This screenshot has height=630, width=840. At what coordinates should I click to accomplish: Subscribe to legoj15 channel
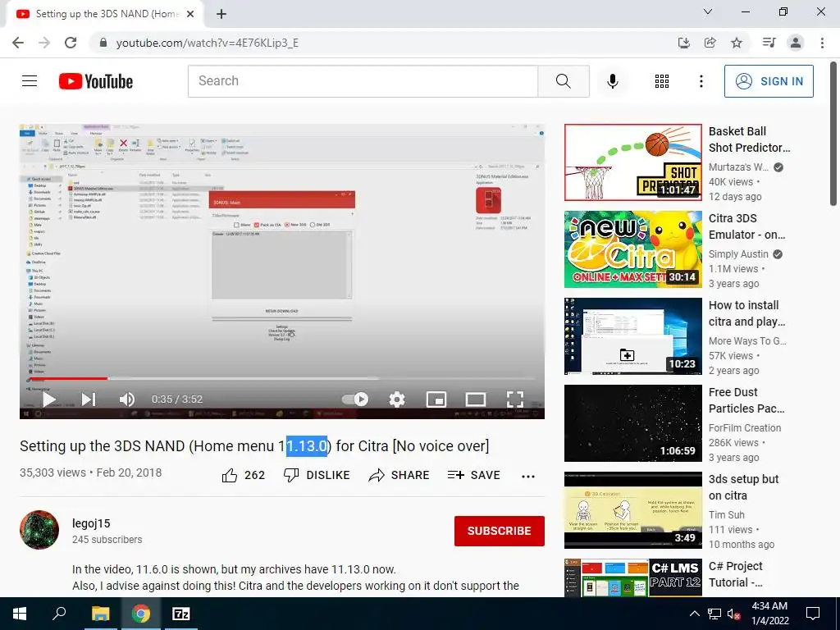click(x=500, y=531)
